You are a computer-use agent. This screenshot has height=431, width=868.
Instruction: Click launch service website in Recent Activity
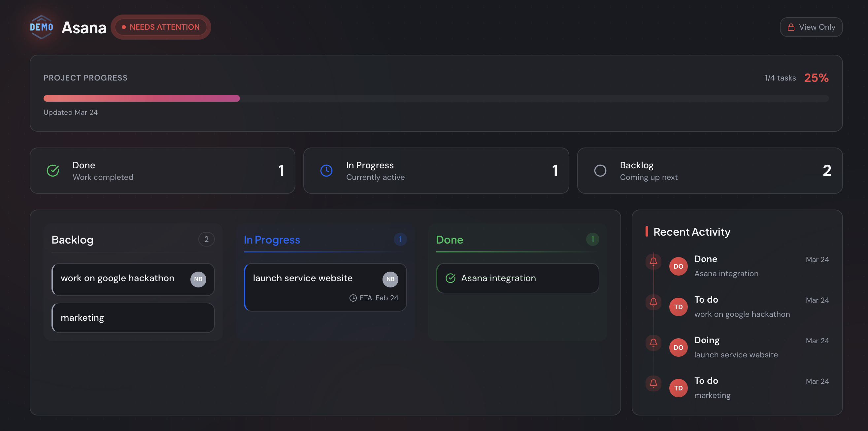coord(736,355)
